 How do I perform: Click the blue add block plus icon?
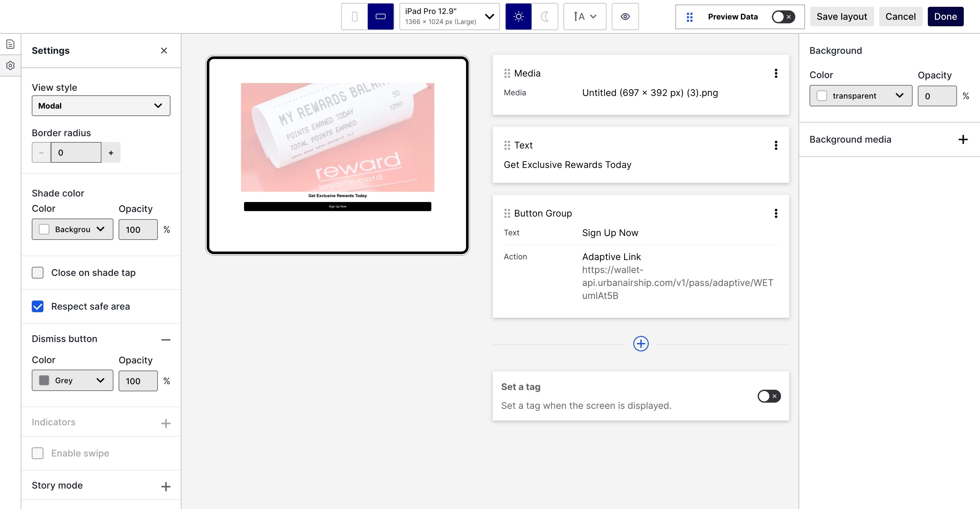click(641, 344)
